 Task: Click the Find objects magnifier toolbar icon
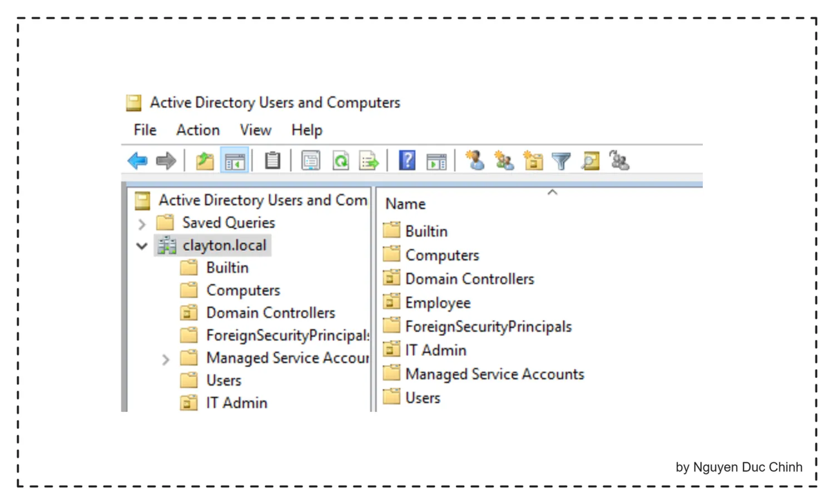coord(590,161)
